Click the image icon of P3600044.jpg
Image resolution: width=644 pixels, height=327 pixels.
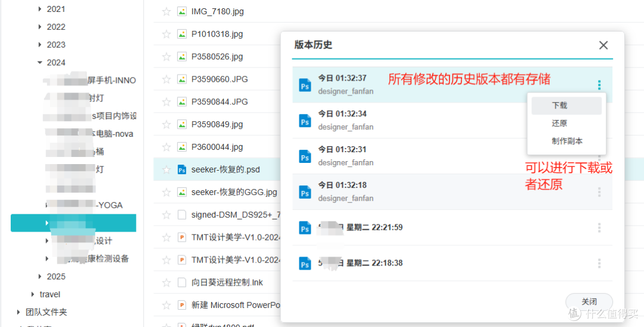[x=181, y=147]
